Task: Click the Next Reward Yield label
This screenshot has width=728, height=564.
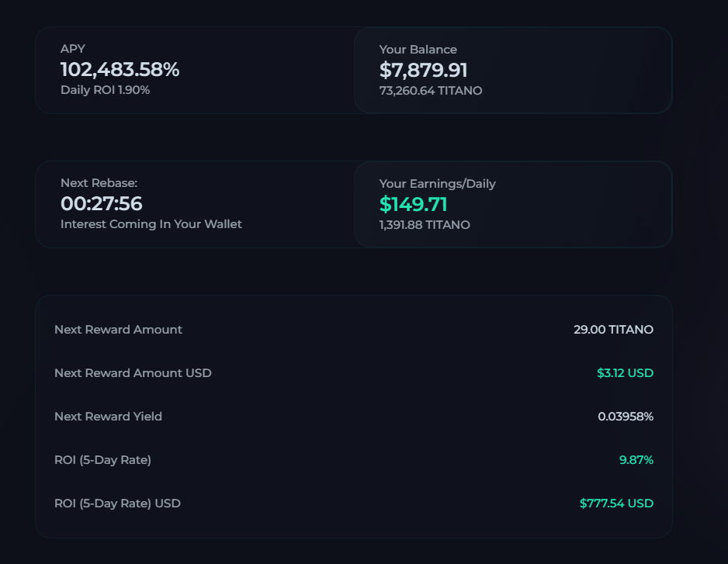Action: pyautogui.click(x=108, y=417)
